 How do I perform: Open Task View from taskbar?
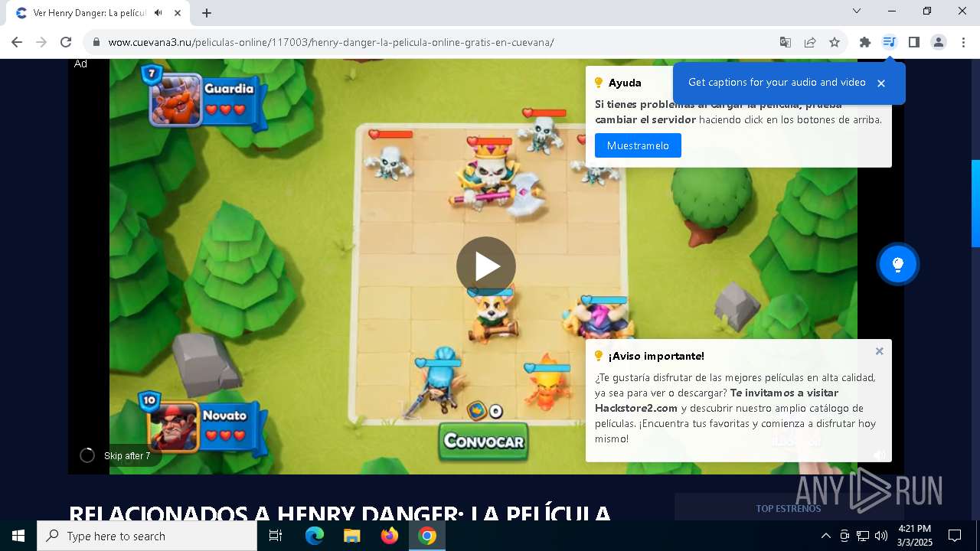(x=276, y=536)
